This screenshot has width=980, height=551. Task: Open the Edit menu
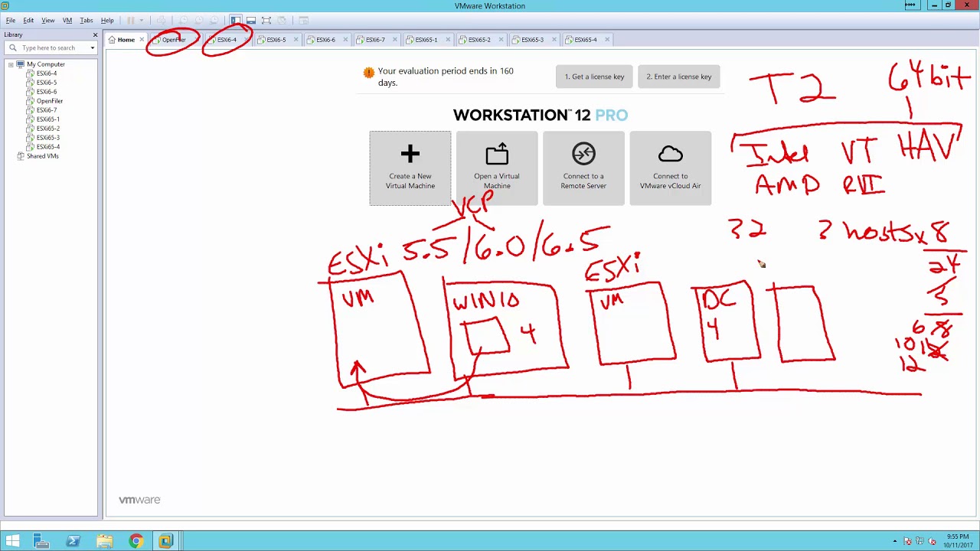pos(28,21)
